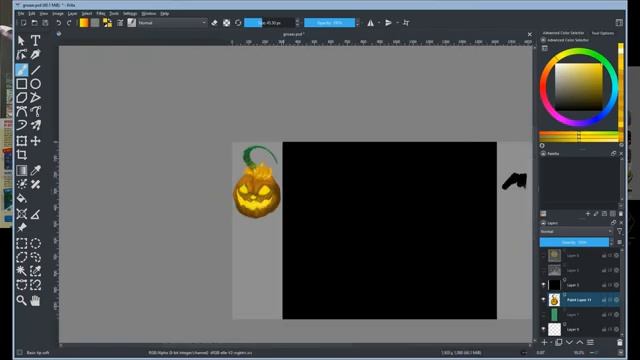Open the workspace chooser in the toolbar
The width and height of the screenshot is (640, 360).
click(x=619, y=23)
